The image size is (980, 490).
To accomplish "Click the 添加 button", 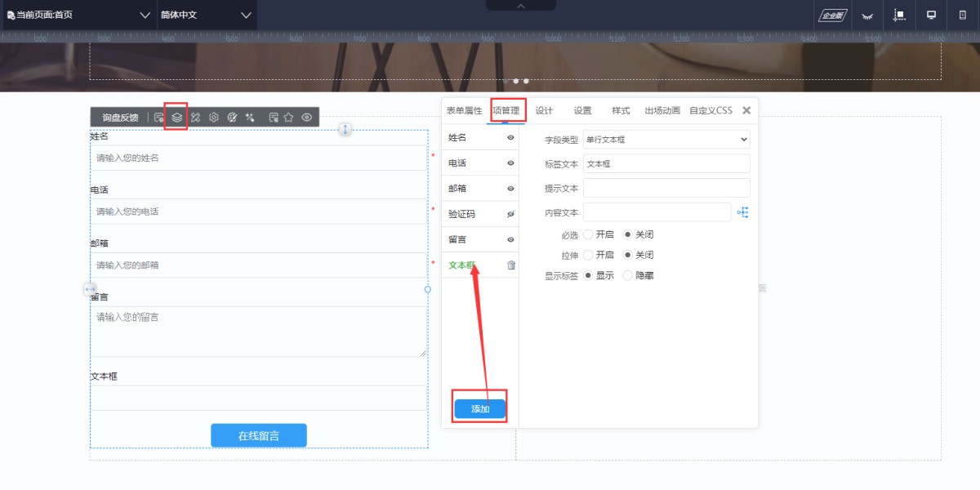I will coord(480,408).
